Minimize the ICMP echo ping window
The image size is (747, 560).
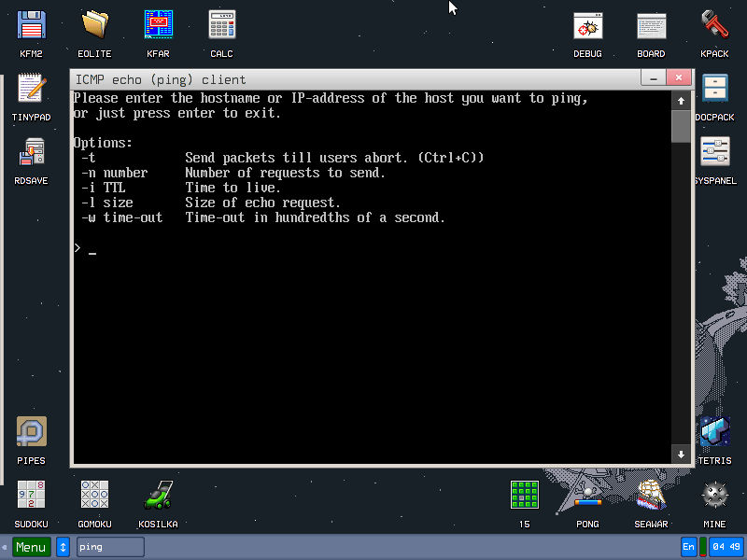point(654,77)
